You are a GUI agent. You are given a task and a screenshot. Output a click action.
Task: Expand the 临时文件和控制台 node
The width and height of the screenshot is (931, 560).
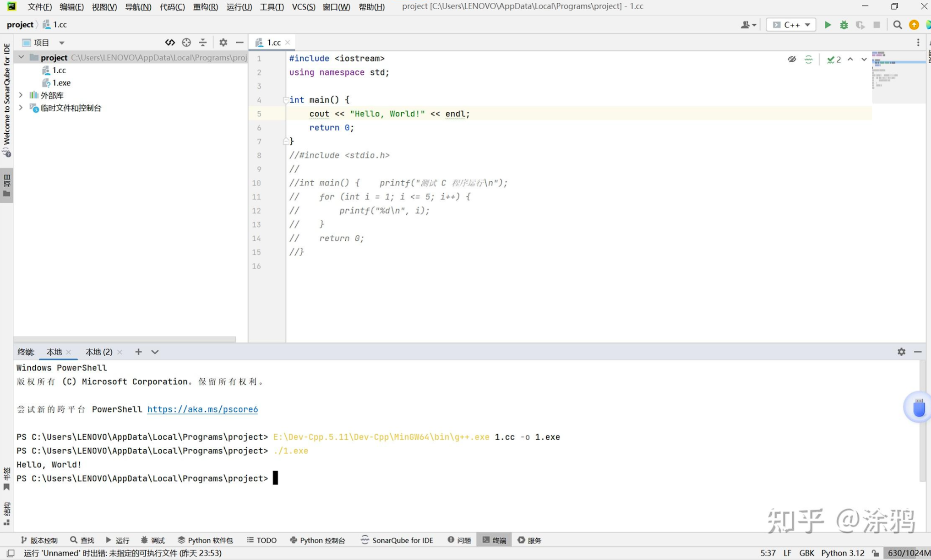pyautogui.click(x=21, y=108)
